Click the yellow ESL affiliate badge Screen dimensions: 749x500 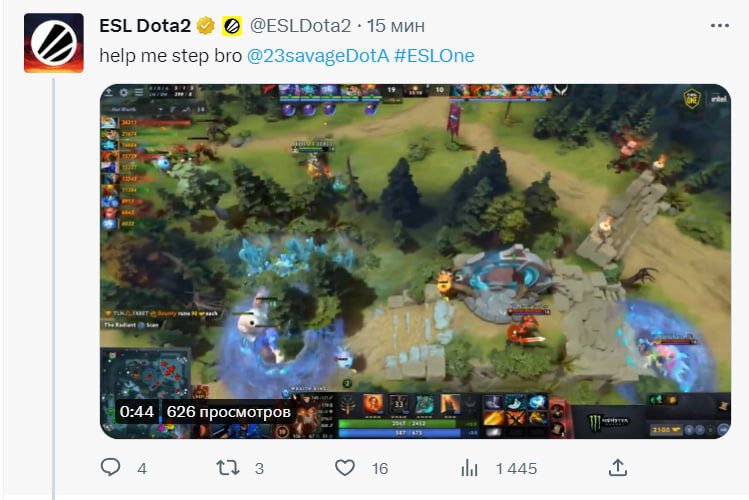coord(232,25)
